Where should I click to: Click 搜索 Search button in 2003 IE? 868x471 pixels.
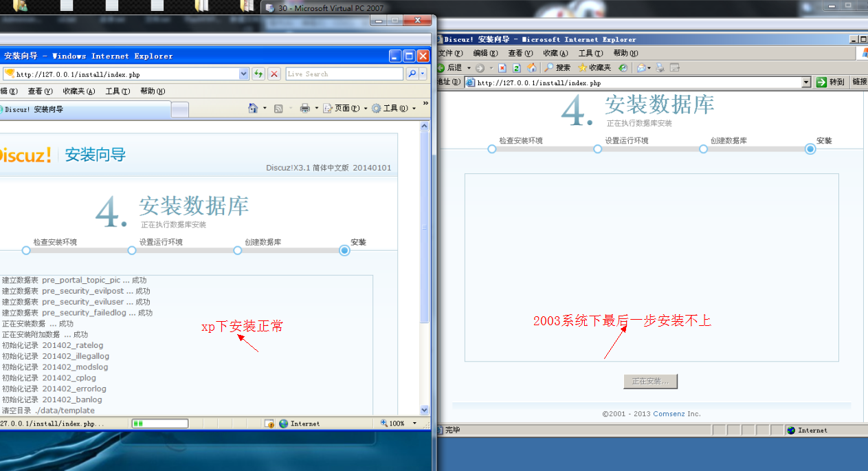557,67
